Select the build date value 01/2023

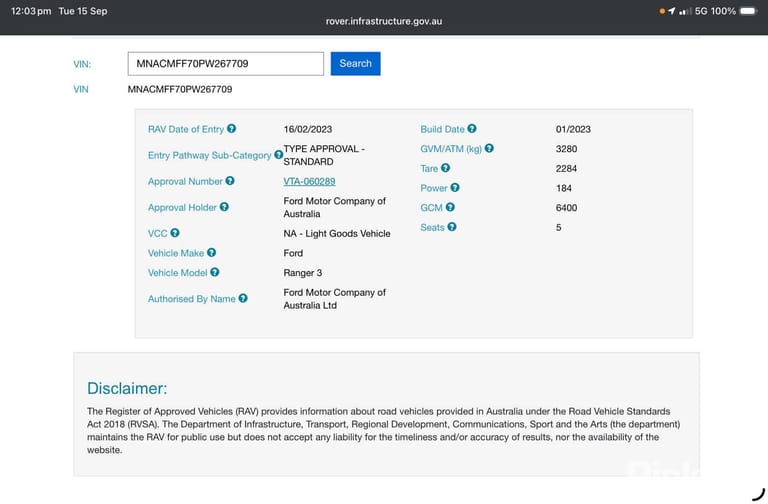tap(573, 129)
